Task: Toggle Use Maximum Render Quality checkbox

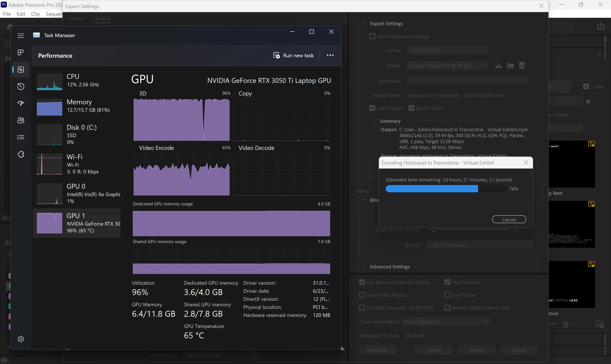Action: pyautogui.click(x=362, y=282)
